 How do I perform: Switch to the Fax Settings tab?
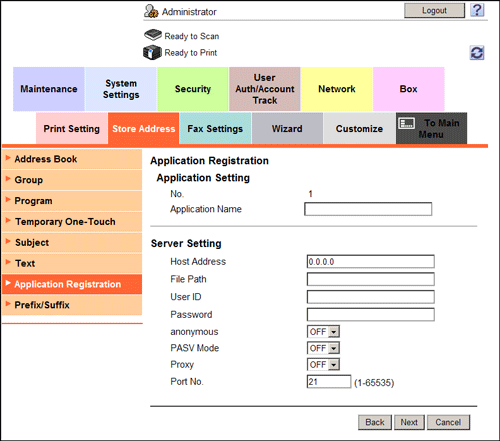coord(215,128)
